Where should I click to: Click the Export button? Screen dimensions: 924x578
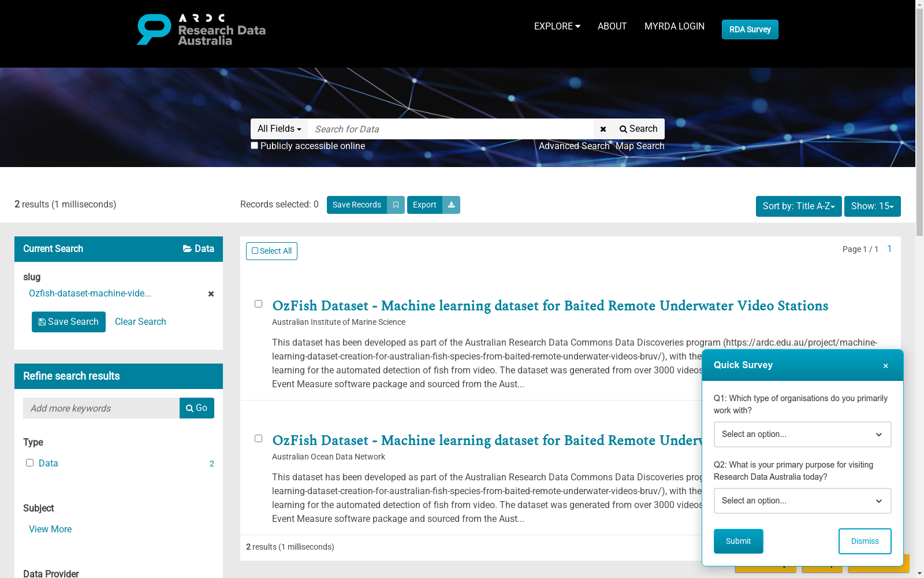424,205
